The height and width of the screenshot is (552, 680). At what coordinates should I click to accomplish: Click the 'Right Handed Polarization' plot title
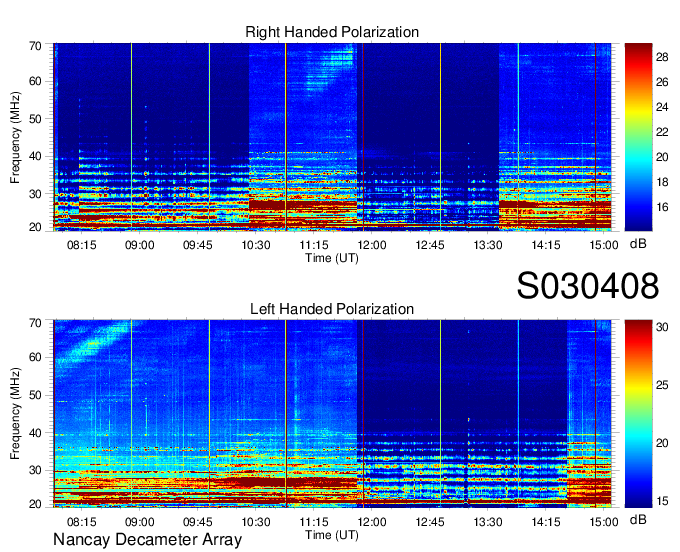click(332, 32)
